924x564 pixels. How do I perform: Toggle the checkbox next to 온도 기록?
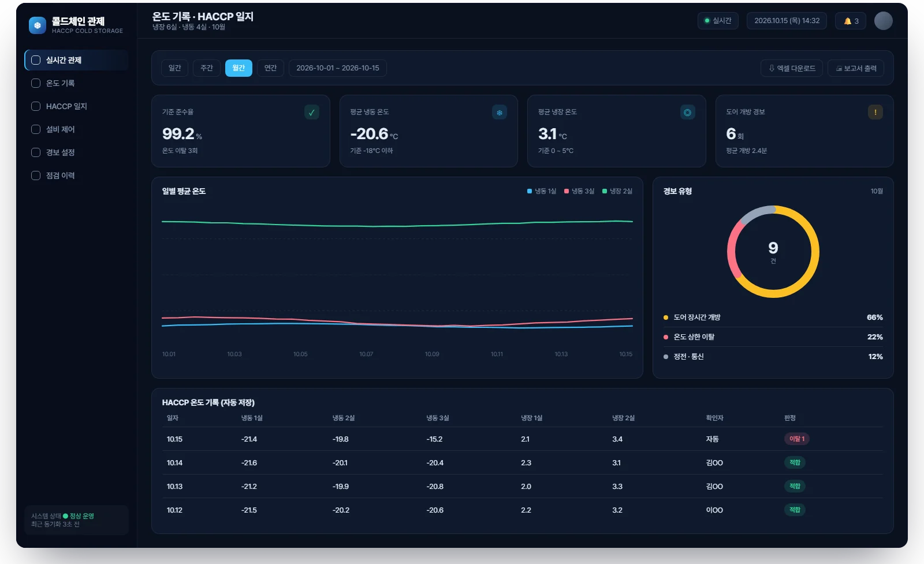pos(36,83)
